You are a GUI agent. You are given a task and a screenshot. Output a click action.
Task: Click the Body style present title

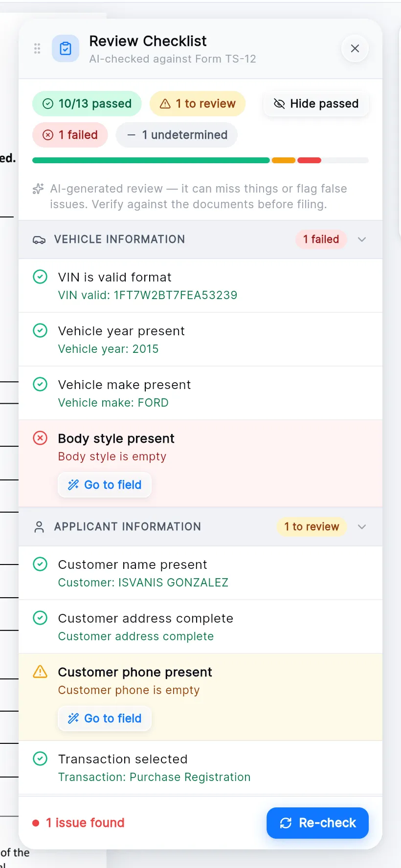point(116,438)
